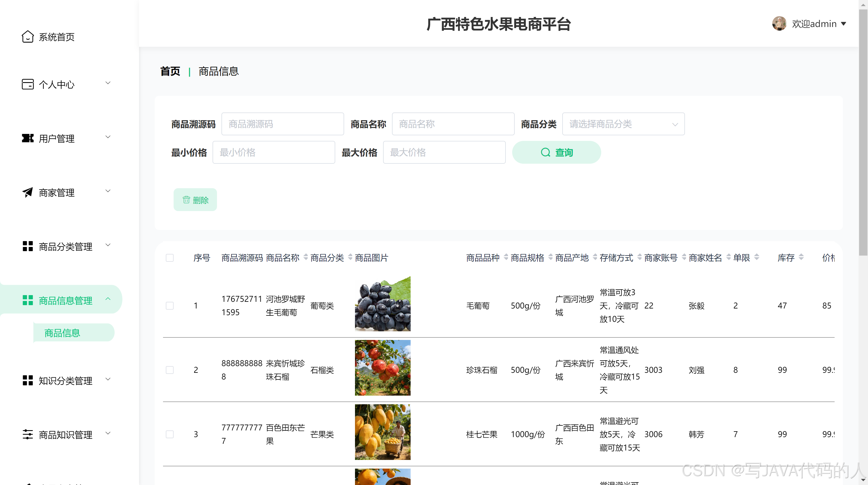Sort by 库存 column arrows
The height and width of the screenshot is (485, 868).
coord(801,257)
